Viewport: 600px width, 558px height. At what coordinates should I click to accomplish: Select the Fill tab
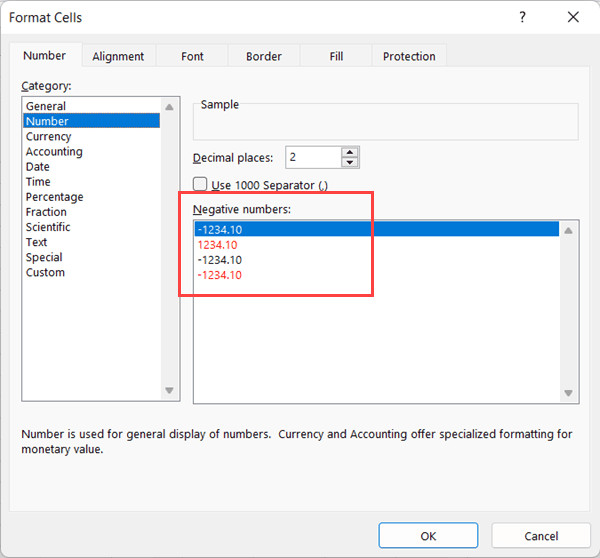point(336,57)
